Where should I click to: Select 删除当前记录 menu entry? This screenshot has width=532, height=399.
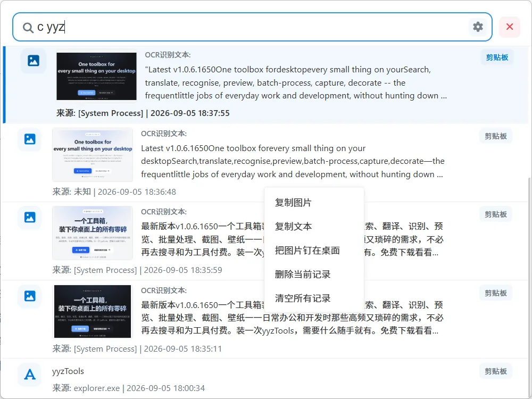pos(314,274)
